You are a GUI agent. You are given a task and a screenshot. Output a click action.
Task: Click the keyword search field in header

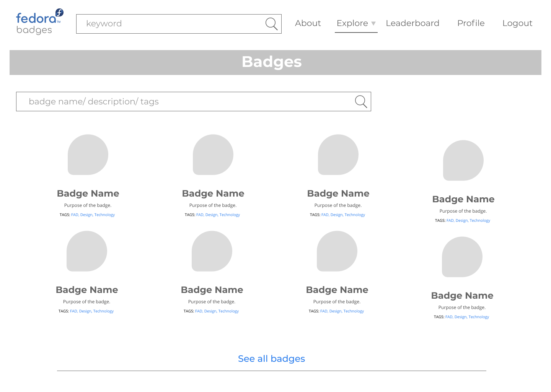click(179, 24)
